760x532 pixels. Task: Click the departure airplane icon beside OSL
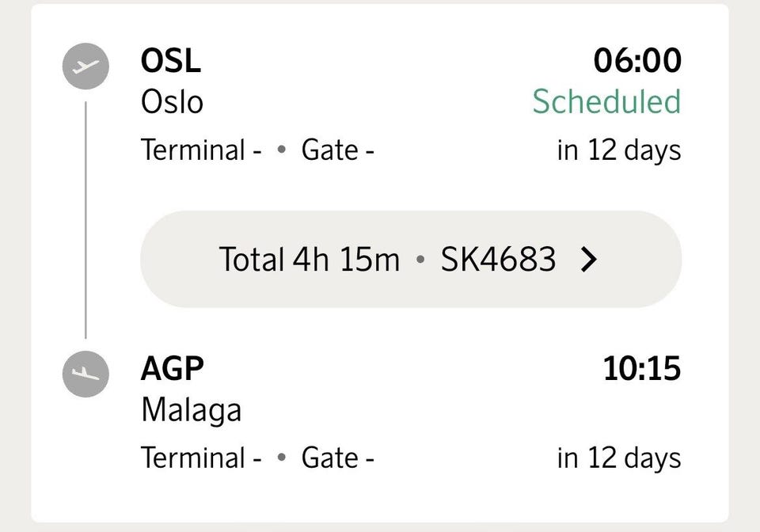pyautogui.click(x=85, y=66)
